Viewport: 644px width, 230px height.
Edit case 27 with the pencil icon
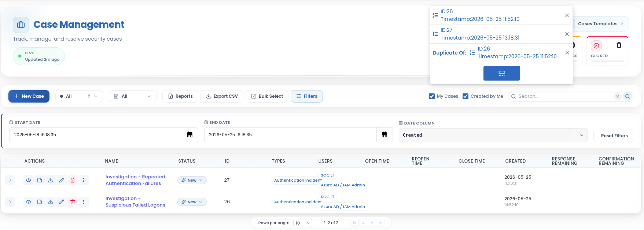pyautogui.click(x=62, y=180)
